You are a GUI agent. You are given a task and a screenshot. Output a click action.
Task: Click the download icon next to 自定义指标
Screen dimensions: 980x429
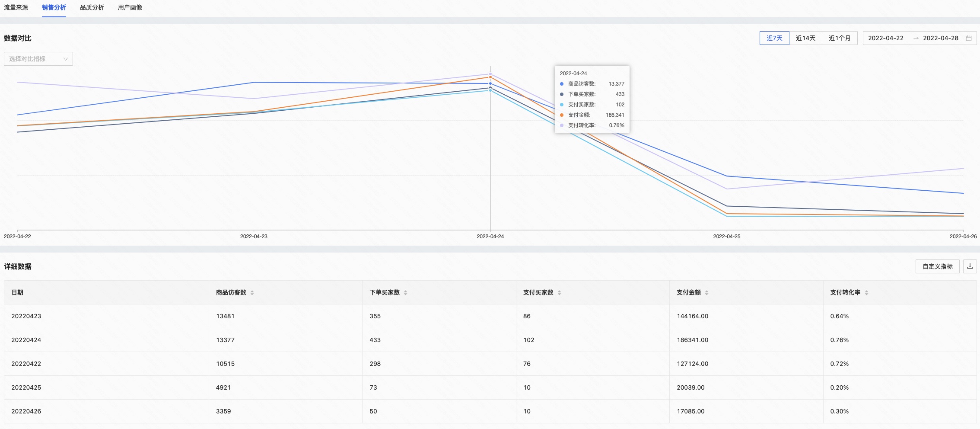click(x=970, y=266)
